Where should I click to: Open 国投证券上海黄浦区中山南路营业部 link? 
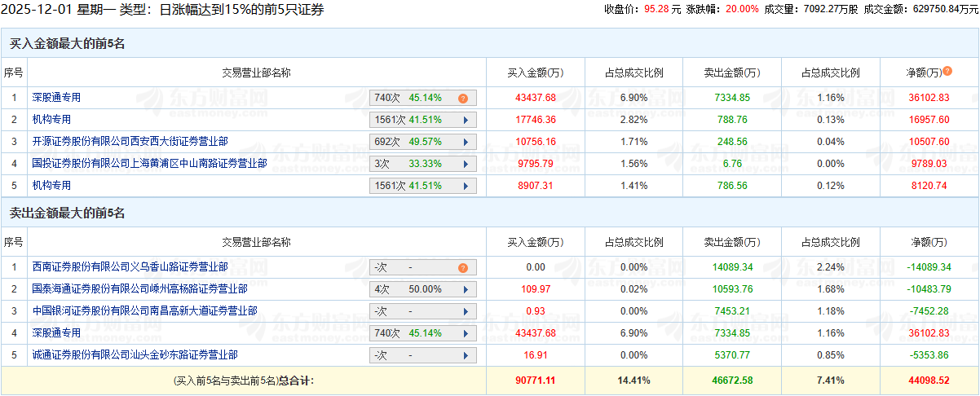pyautogui.click(x=149, y=163)
